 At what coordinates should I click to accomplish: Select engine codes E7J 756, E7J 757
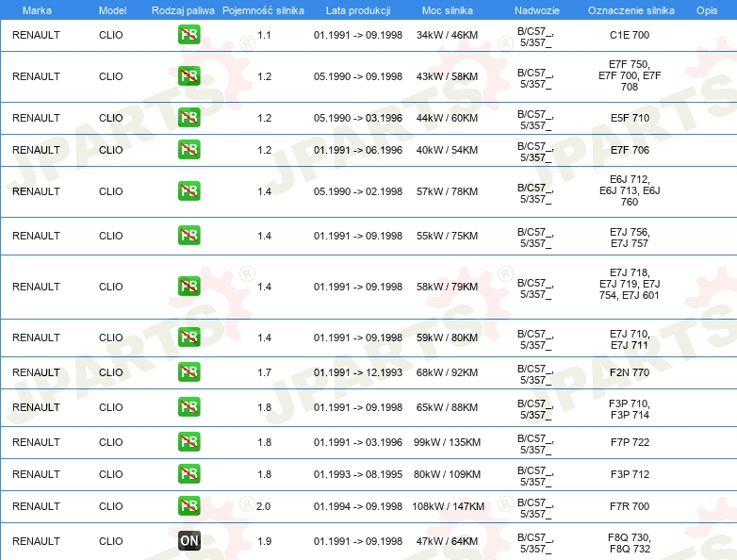point(630,238)
